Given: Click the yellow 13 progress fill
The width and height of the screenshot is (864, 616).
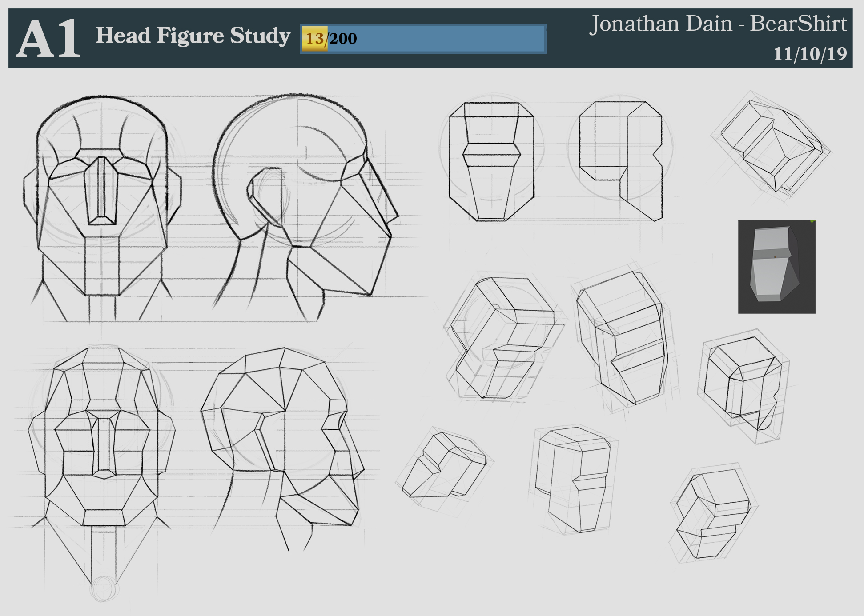Looking at the screenshot, I should pos(314,39).
